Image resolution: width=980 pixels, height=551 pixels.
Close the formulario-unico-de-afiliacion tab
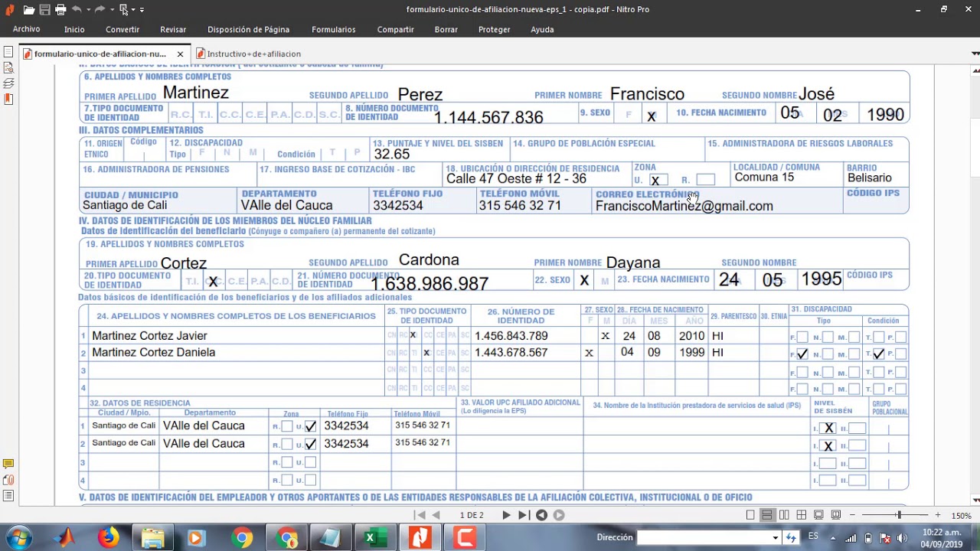coord(180,54)
